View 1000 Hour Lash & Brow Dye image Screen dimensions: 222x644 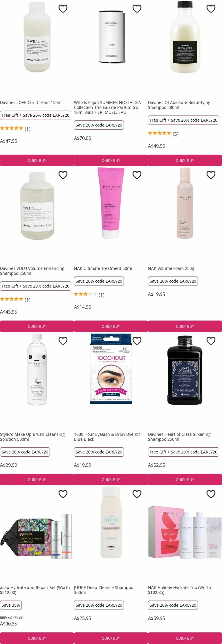point(111,369)
